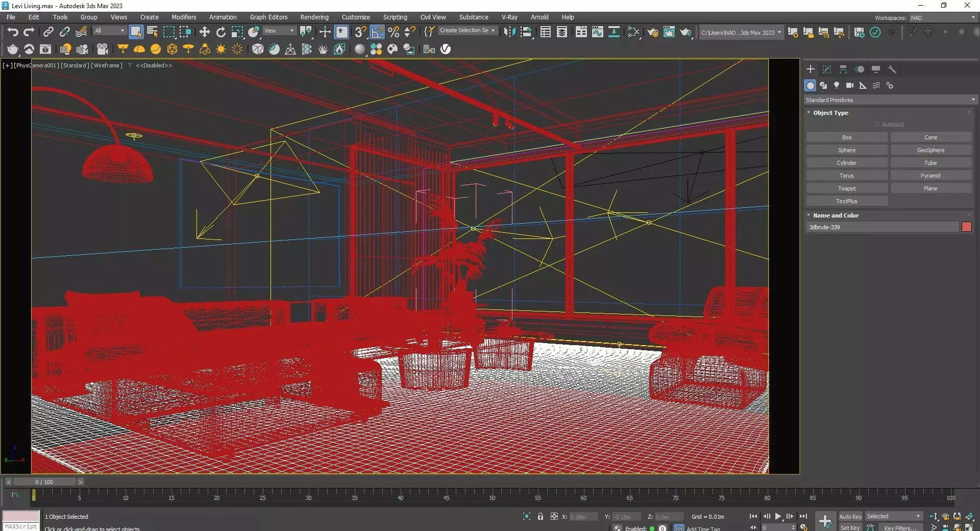Viewport: 980px width, 531px height.
Task: Open the V-Ray menu
Action: click(x=509, y=17)
